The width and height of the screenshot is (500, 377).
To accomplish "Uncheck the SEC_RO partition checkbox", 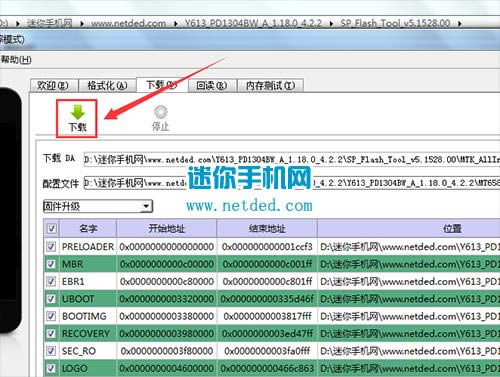I will pyautogui.click(x=51, y=350).
